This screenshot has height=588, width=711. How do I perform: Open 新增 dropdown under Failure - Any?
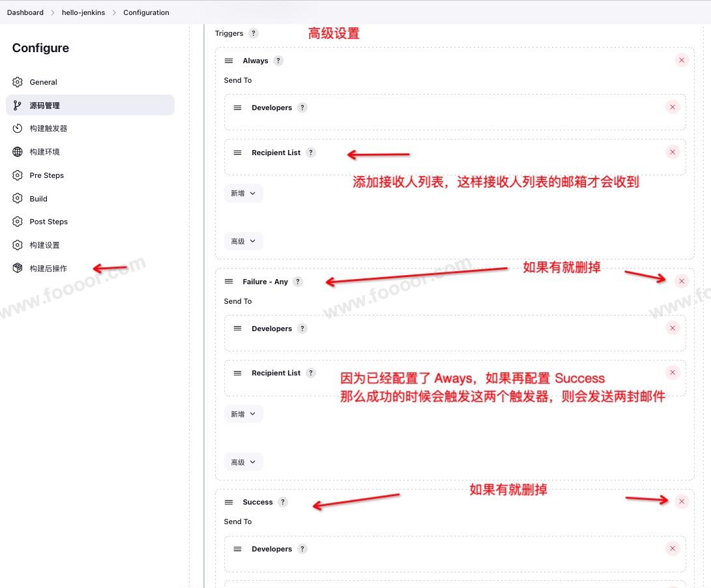pos(243,414)
